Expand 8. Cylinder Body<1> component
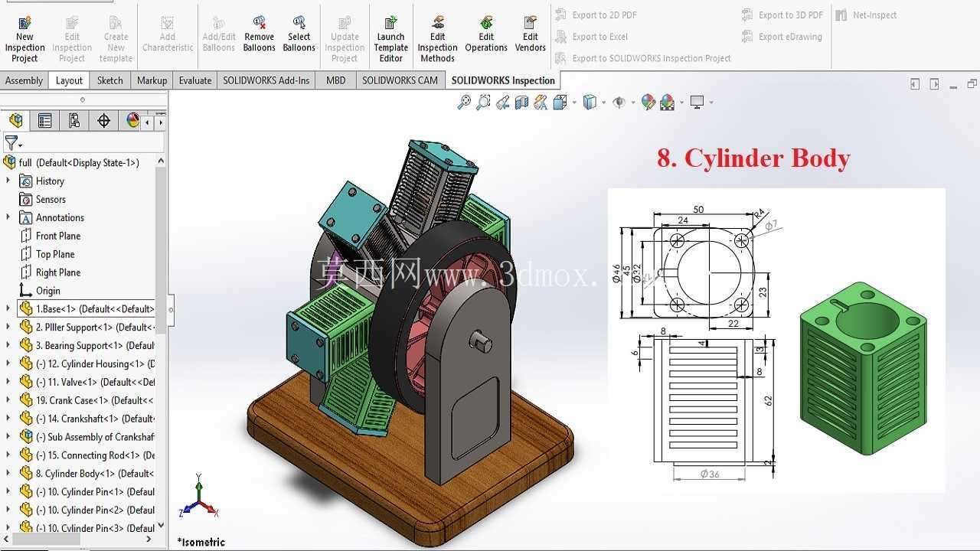This screenshot has width=980, height=551. coord(8,473)
